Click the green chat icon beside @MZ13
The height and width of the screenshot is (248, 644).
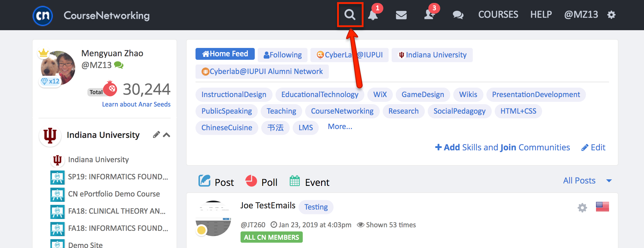(x=119, y=65)
